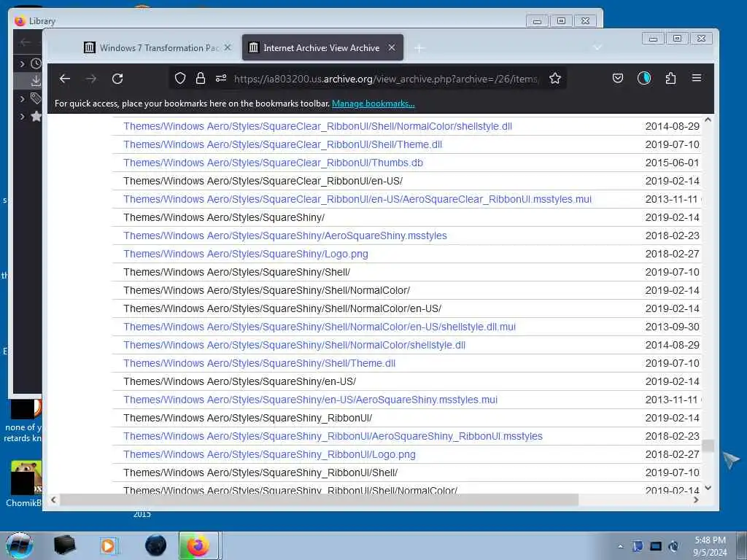Open the dark globe browser taskbar icon

coord(156,545)
